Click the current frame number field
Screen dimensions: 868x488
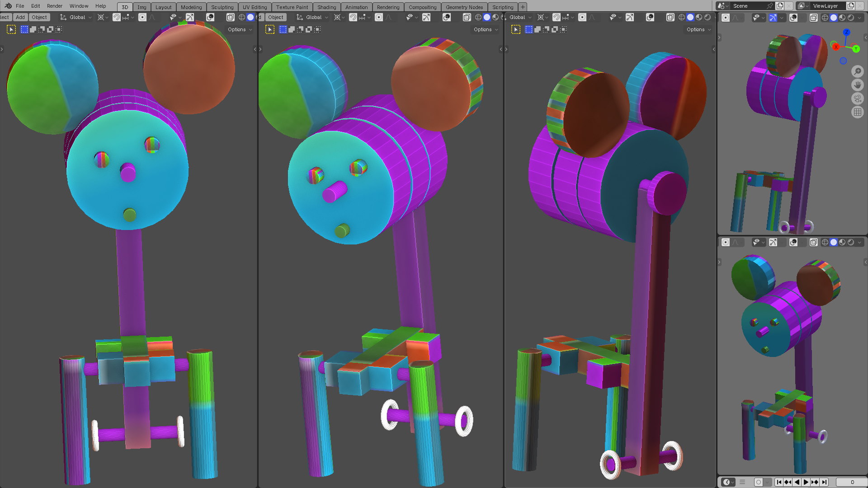click(x=852, y=482)
